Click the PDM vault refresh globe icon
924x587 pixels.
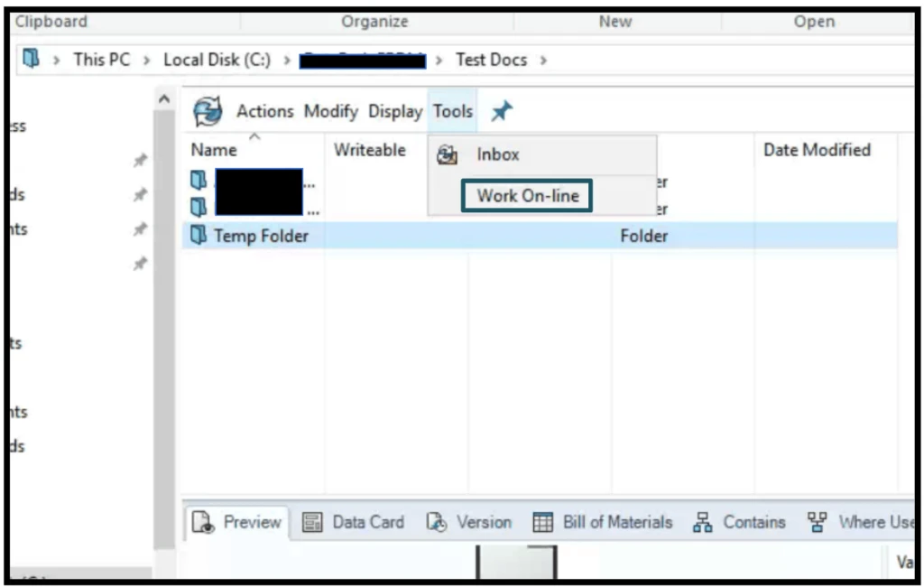click(x=208, y=112)
